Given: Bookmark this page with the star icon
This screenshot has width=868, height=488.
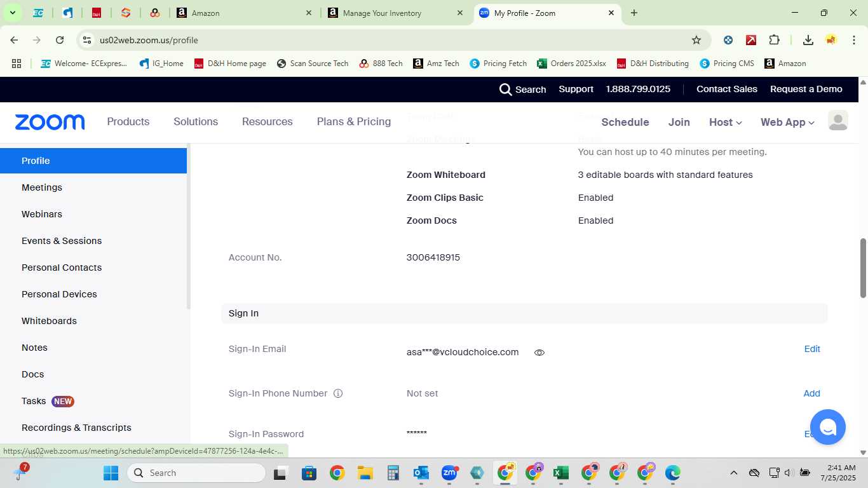Looking at the screenshot, I should tap(696, 40).
